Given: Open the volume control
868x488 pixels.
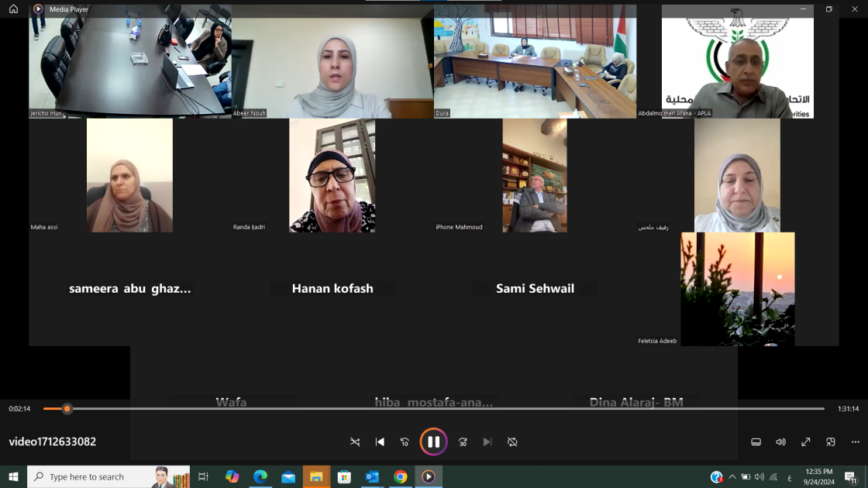Looking at the screenshot, I should point(780,442).
